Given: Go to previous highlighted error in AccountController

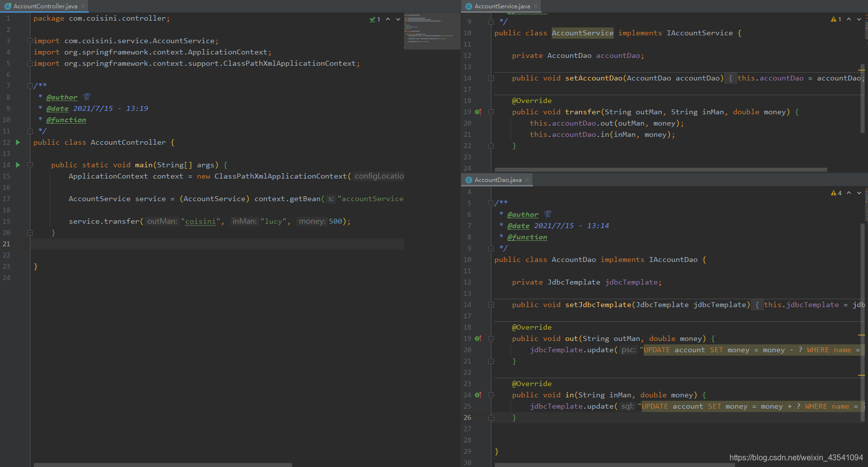Looking at the screenshot, I should pos(388,19).
